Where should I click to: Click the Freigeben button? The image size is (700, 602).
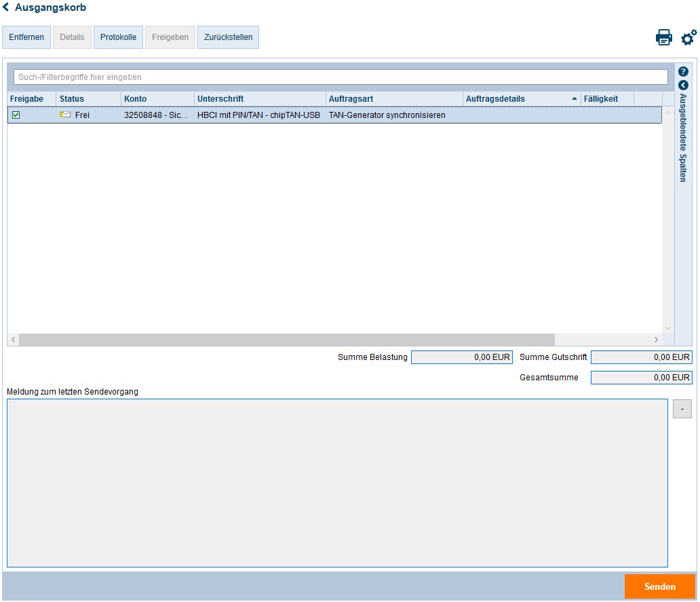tap(170, 37)
